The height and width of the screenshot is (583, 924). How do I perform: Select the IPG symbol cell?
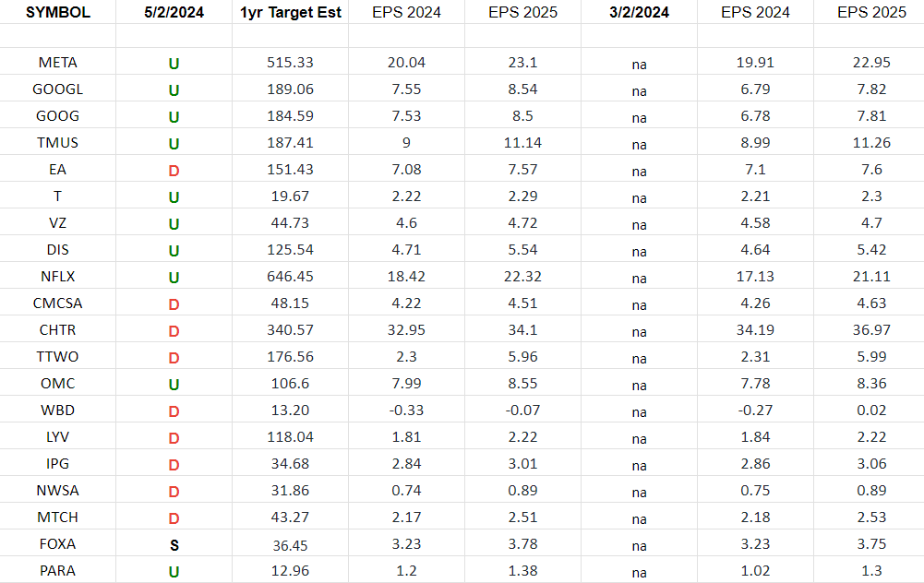pos(58,464)
